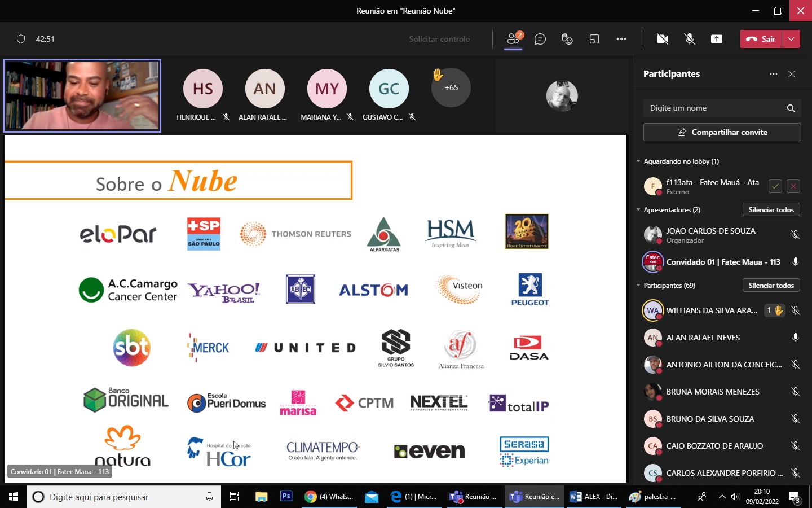Click Silenciar todos for Apresentadores
The height and width of the screenshot is (508, 812).
(x=771, y=210)
